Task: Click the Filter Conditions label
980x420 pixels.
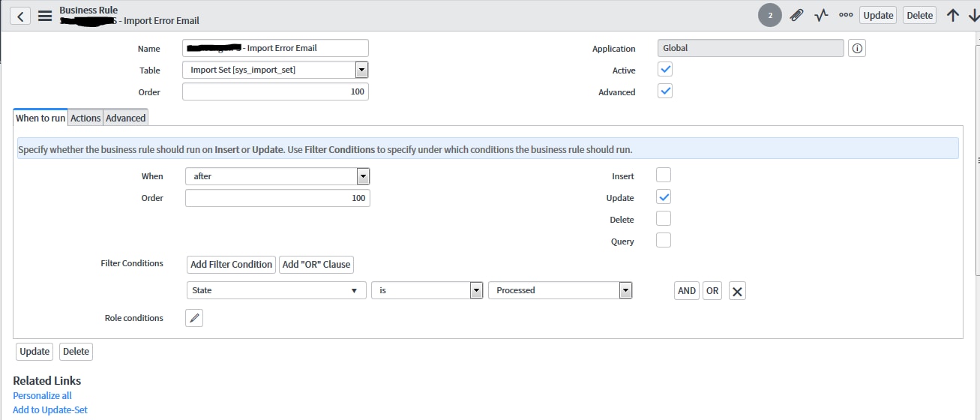Action: 132,263
